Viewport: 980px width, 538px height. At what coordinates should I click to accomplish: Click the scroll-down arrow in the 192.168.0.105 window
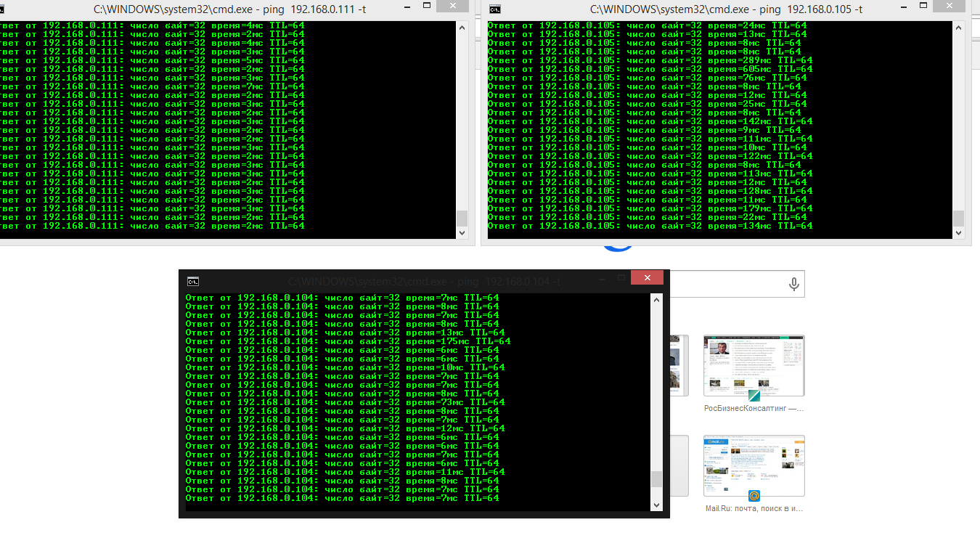point(958,232)
